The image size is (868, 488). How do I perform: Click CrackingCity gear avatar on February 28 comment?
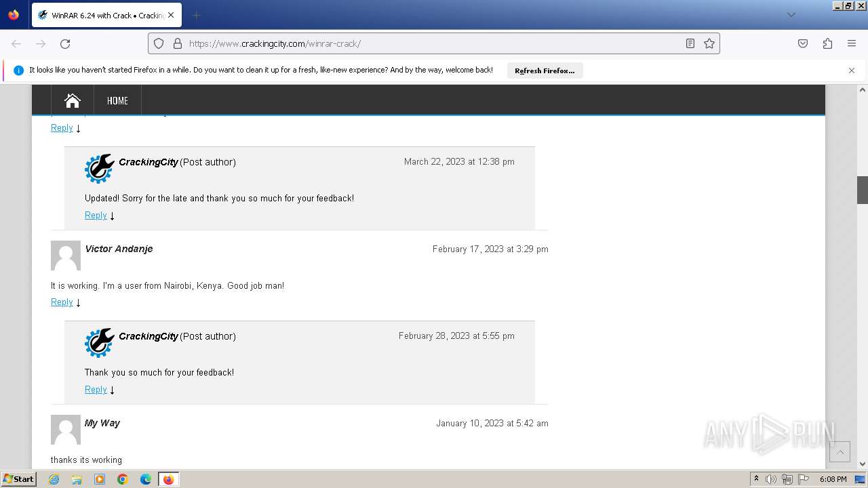click(100, 342)
